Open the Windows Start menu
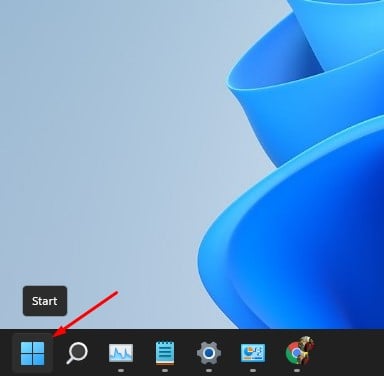The height and width of the screenshot is (376, 384). coord(32,353)
